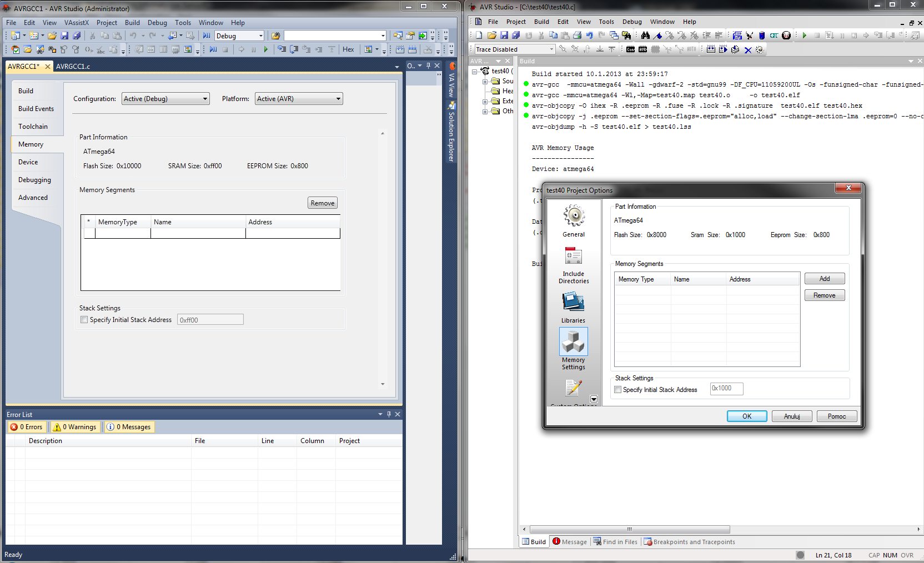Screen dimensions: 924x563
Task: Open VAssistX menu in AVRGCC1 window
Action: tap(76, 23)
